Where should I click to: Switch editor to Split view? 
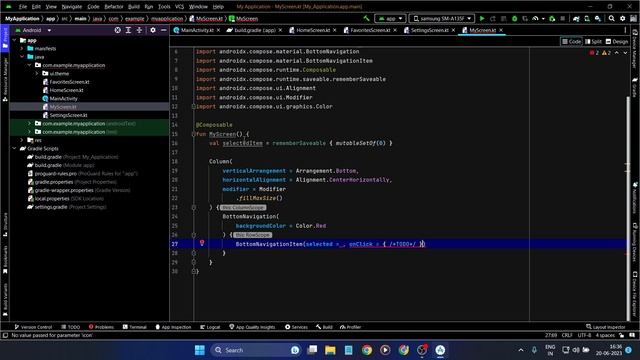point(593,42)
